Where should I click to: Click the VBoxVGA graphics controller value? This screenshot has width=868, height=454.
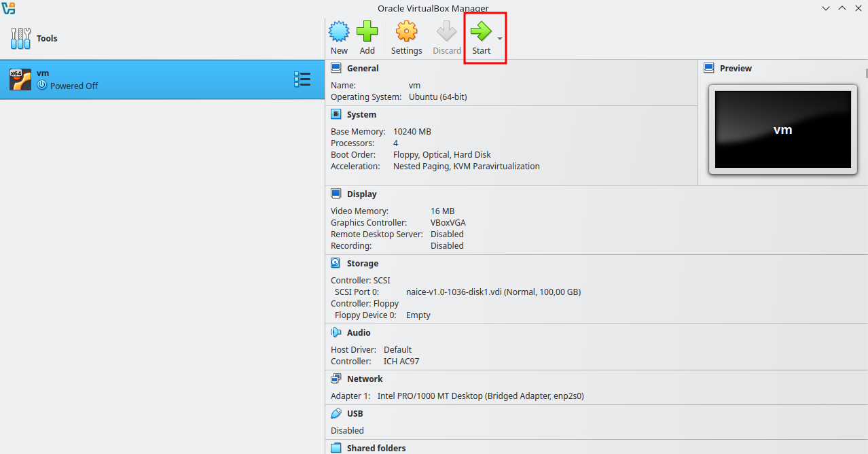point(448,222)
